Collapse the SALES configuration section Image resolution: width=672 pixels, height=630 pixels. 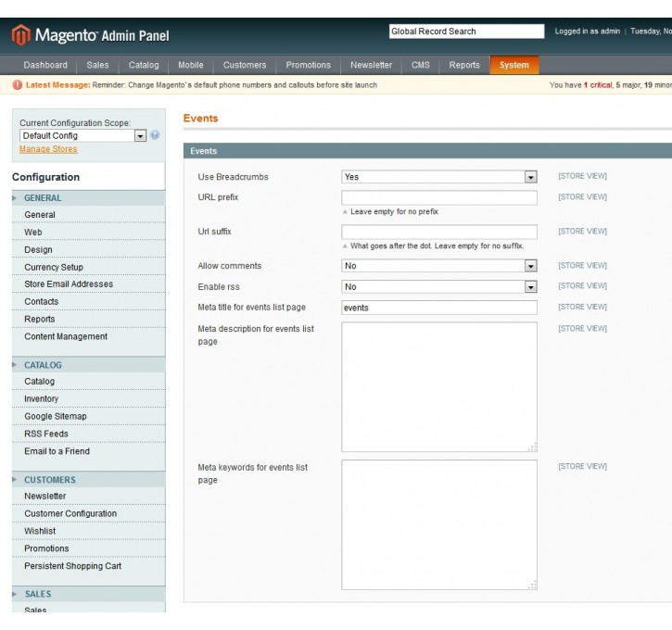point(88,594)
